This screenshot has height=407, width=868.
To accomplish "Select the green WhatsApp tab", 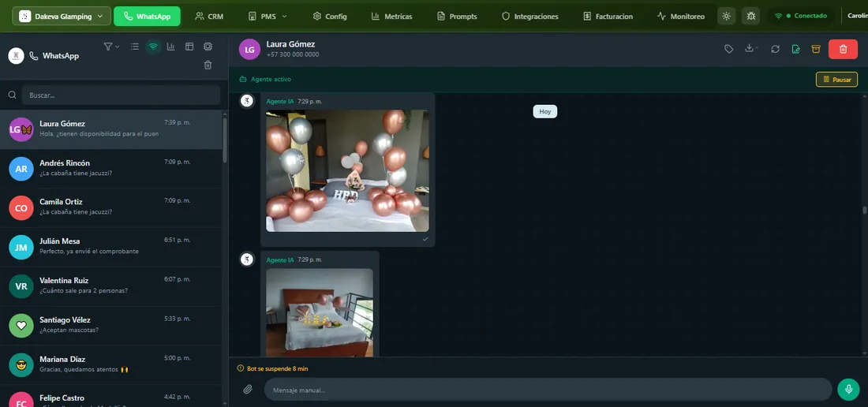I will (147, 16).
